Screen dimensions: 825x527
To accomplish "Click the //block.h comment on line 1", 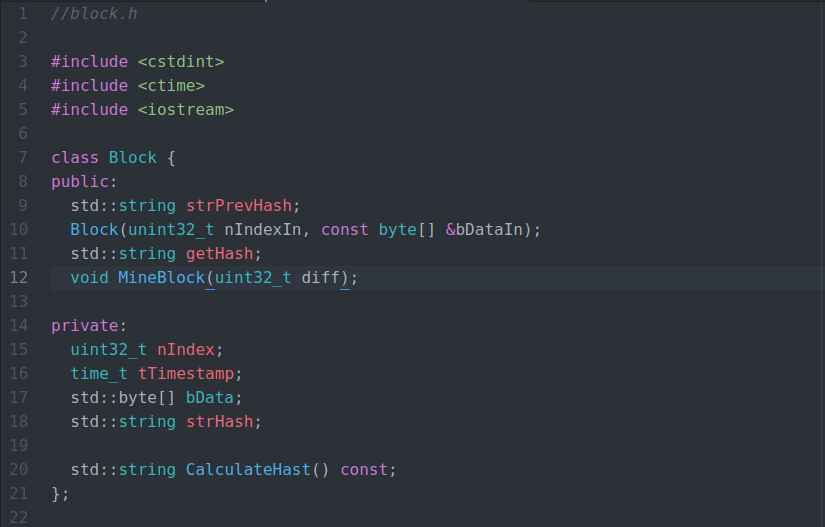I will 94,14.
